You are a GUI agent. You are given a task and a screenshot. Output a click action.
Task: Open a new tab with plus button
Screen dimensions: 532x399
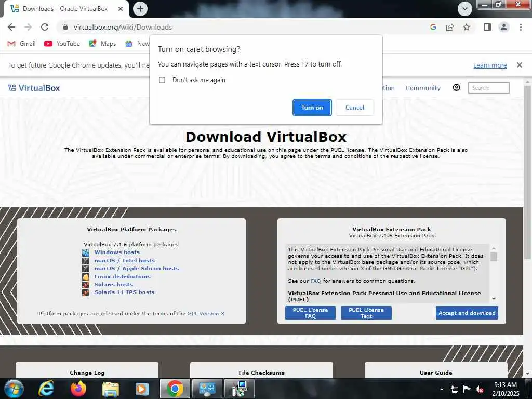pos(140,9)
